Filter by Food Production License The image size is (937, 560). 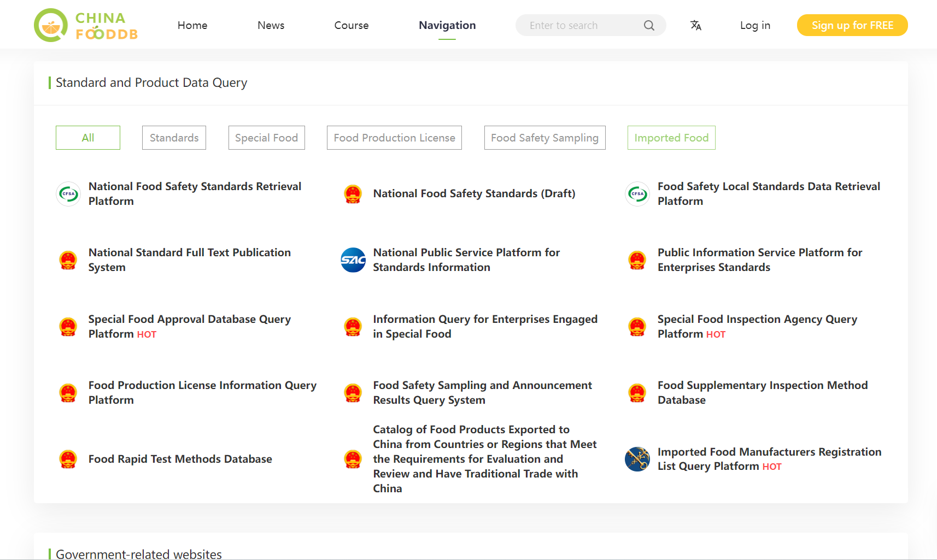point(394,138)
